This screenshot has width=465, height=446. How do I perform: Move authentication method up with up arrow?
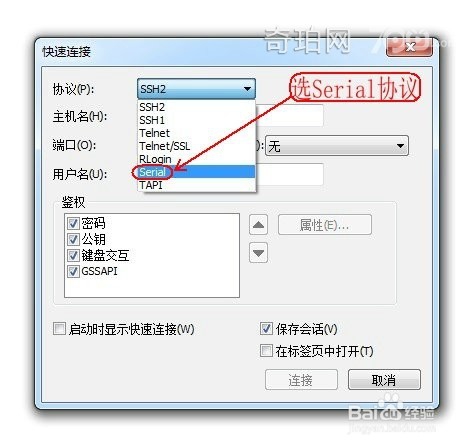click(258, 225)
